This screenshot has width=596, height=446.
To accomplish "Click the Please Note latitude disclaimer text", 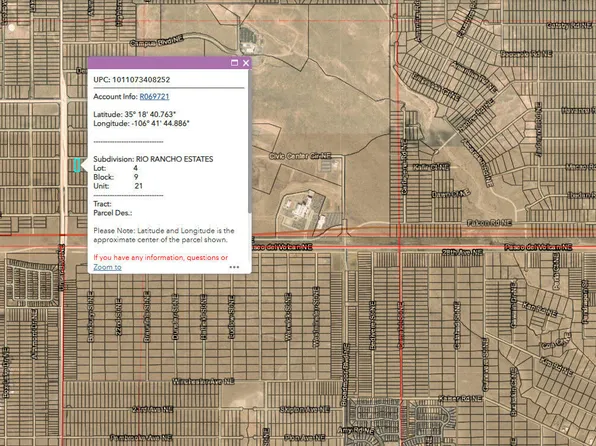I will pyautogui.click(x=164, y=235).
